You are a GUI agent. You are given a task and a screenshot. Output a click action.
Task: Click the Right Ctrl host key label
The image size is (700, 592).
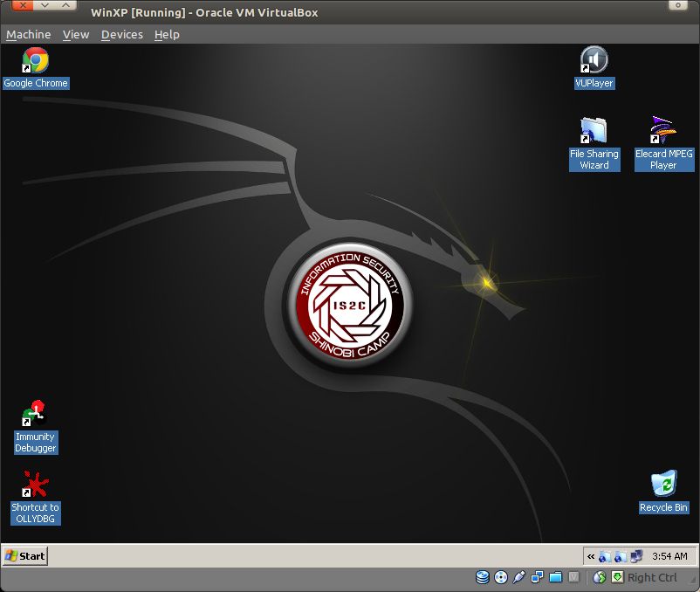(x=652, y=577)
